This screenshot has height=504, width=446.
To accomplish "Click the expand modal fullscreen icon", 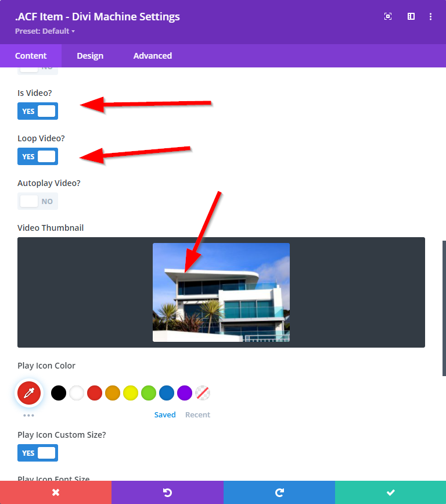I will click(x=388, y=16).
